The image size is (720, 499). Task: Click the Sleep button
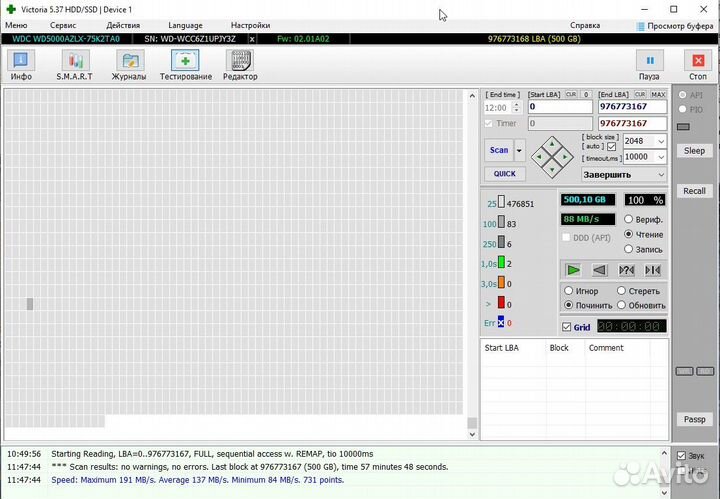[x=694, y=151]
